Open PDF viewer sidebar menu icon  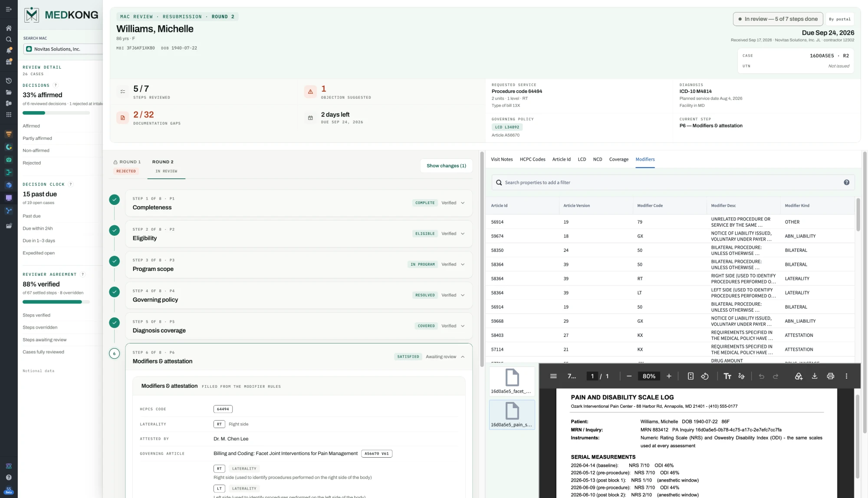pyautogui.click(x=553, y=376)
